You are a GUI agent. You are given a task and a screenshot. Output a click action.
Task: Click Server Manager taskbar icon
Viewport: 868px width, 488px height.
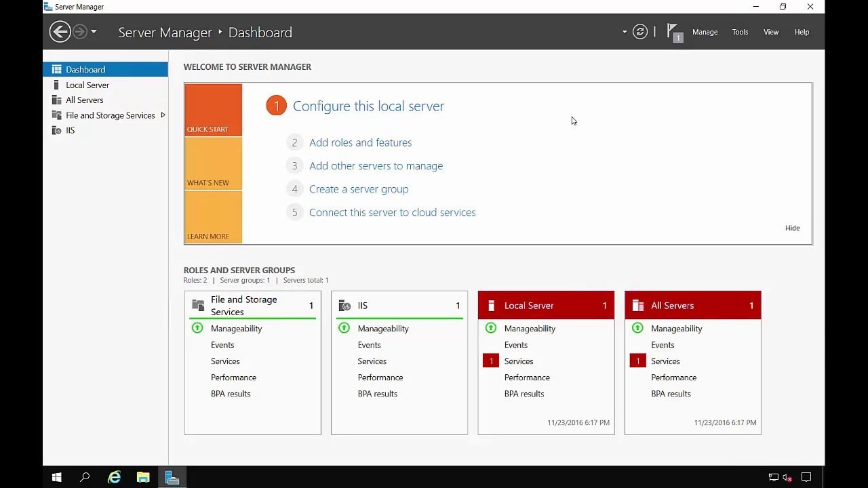click(172, 477)
